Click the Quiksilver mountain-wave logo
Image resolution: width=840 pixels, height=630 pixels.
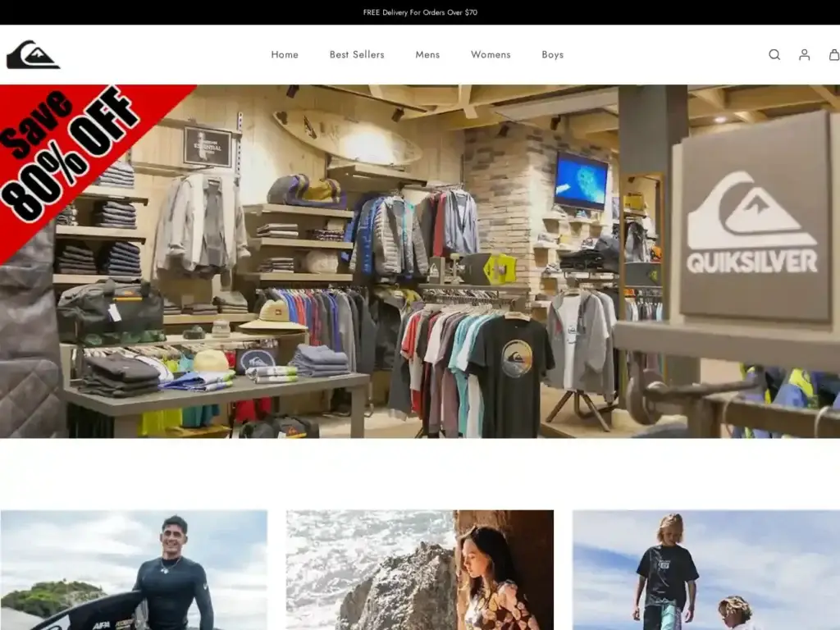(x=34, y=54)
